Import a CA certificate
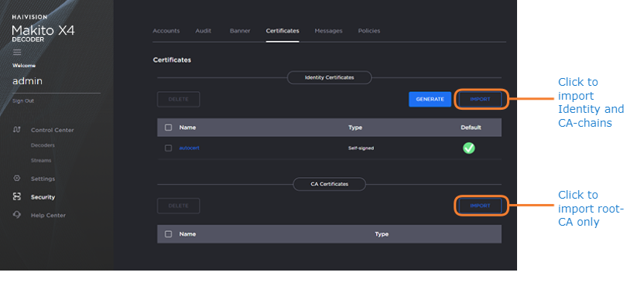Viewport: 644px width, 286px height. point(480,206)
